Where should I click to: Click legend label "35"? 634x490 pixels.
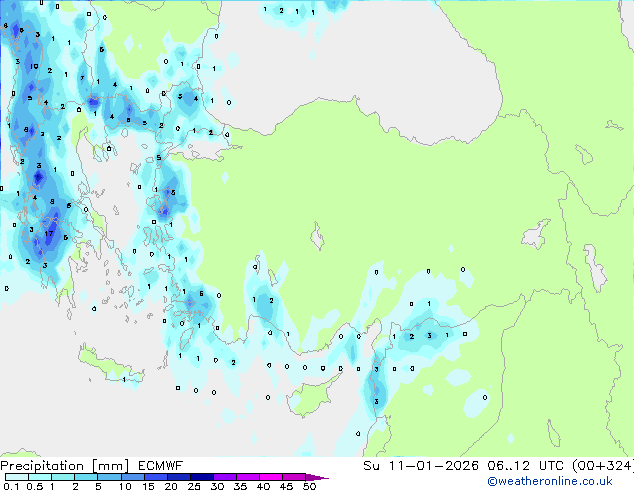coord(240,486)
